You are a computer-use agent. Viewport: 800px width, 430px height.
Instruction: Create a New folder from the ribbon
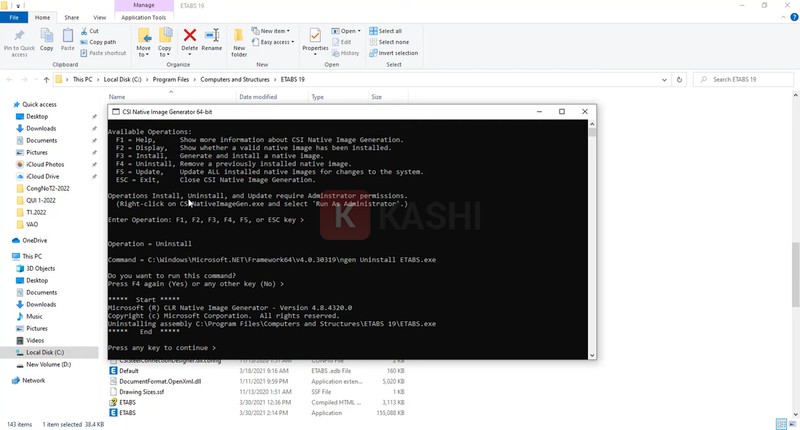tap(239, 40)
